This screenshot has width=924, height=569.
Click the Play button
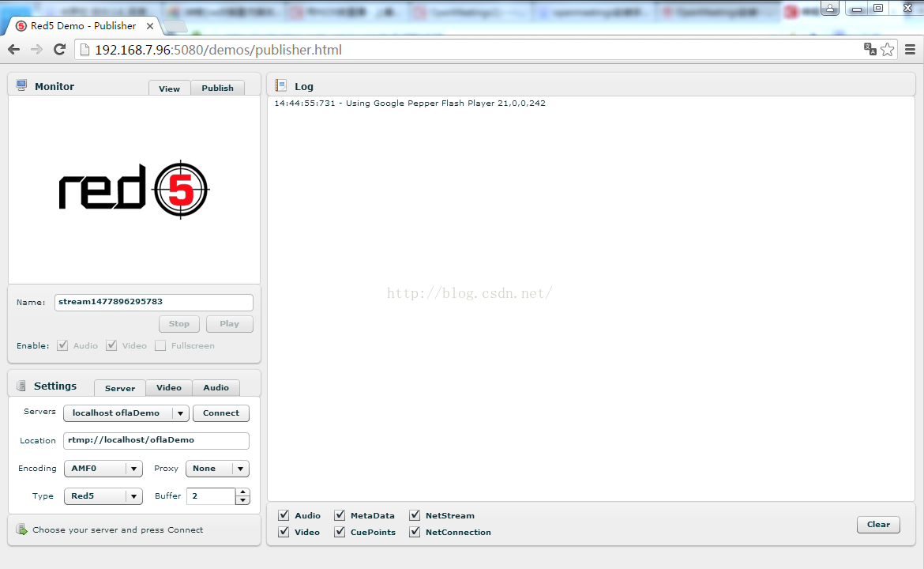229,324
